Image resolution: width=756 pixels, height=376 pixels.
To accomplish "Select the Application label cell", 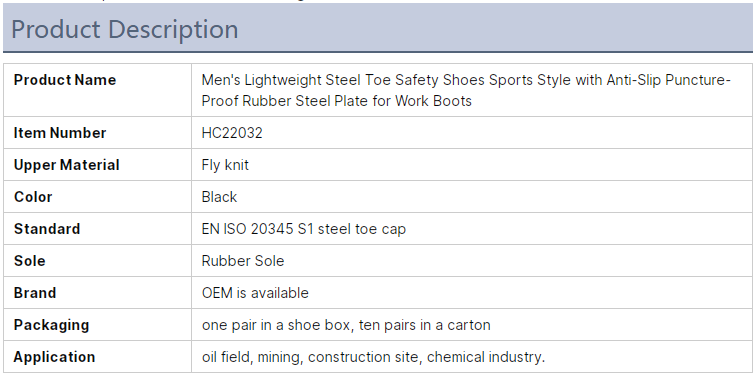I will pos(97,357).
